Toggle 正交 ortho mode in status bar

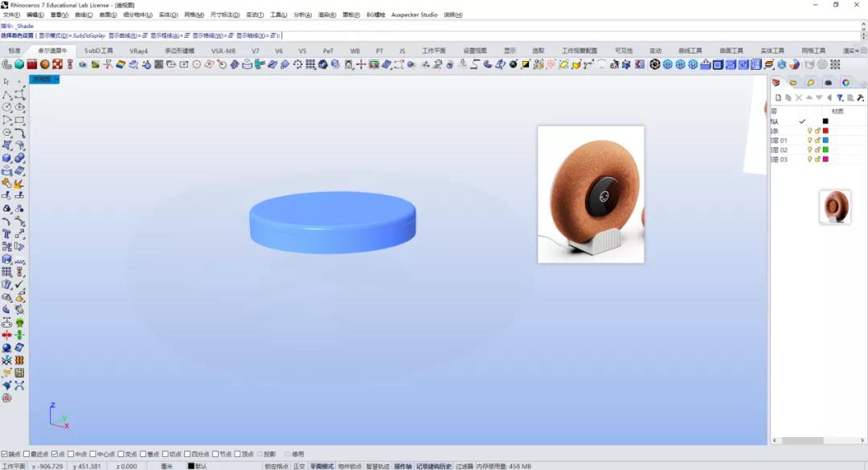pos(299,466)
